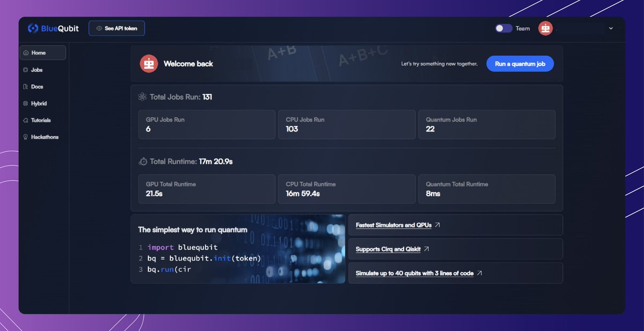
Task: Open Jobs via its sidebar icon
Action: click(25, 70)
